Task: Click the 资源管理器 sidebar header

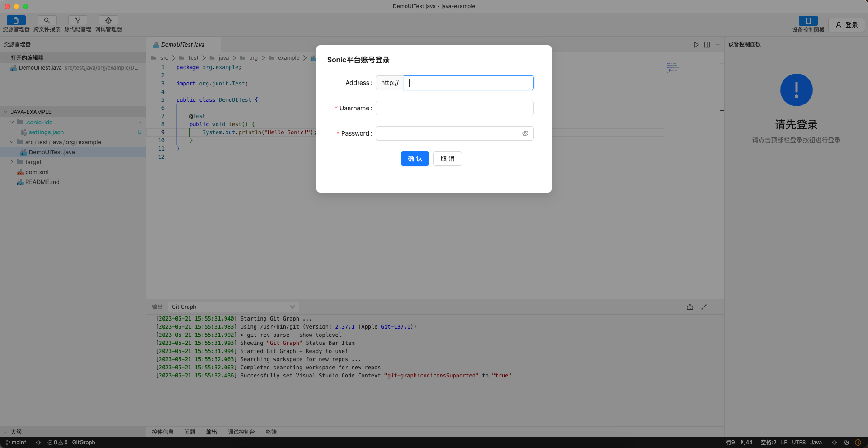Action: point(17,44)
